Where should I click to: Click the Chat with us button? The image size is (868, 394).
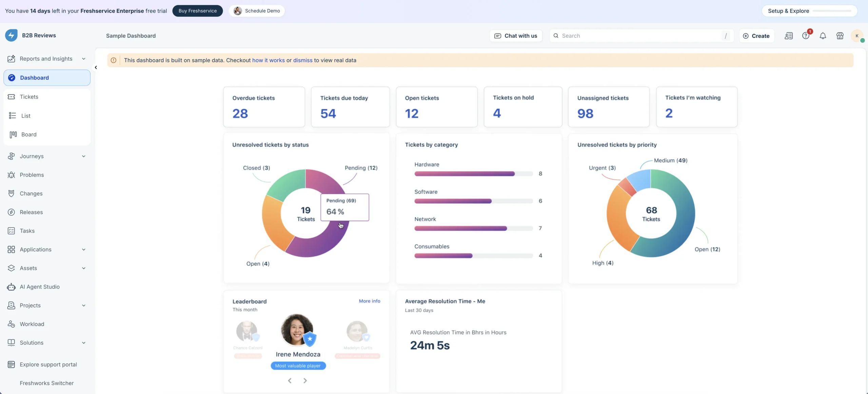pos(516,36)
